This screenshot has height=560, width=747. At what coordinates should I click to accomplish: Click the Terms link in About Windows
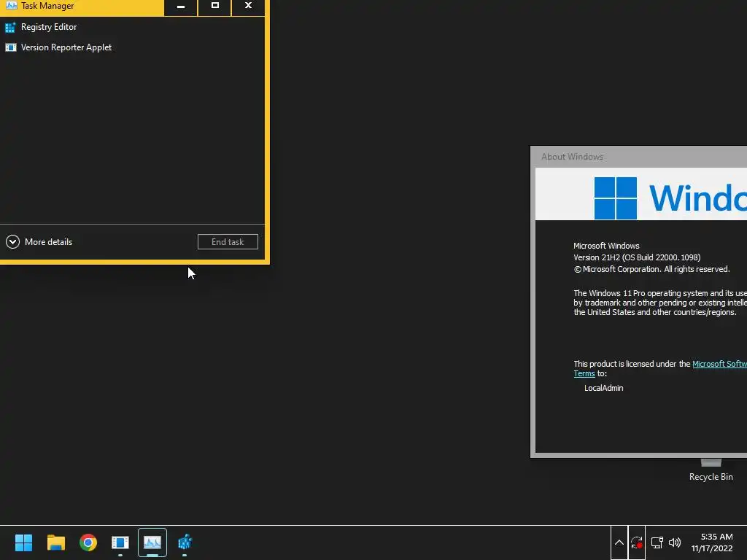[x=584, y=374]
